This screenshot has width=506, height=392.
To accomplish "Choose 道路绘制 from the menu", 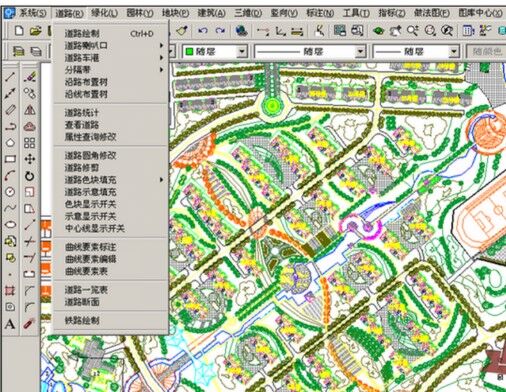I will [111, 33].
